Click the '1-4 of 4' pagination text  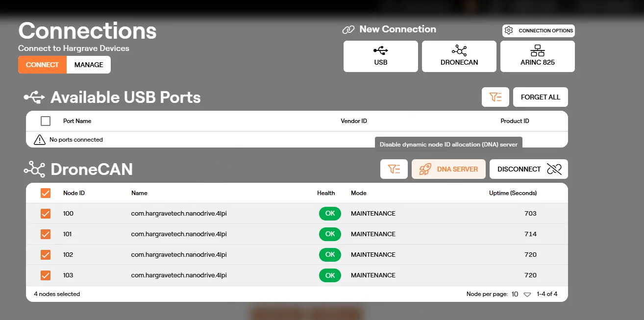(x=547, y=294)
